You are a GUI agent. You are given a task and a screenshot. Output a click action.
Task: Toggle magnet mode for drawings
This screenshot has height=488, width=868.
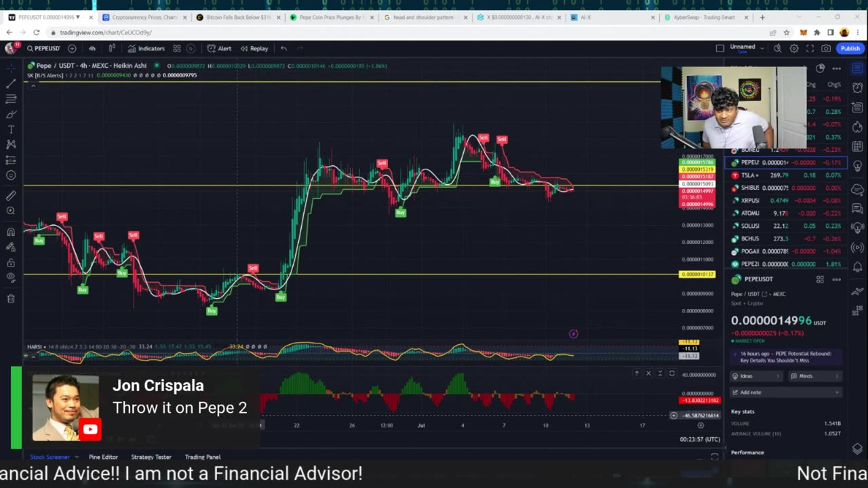click(11, 232)
